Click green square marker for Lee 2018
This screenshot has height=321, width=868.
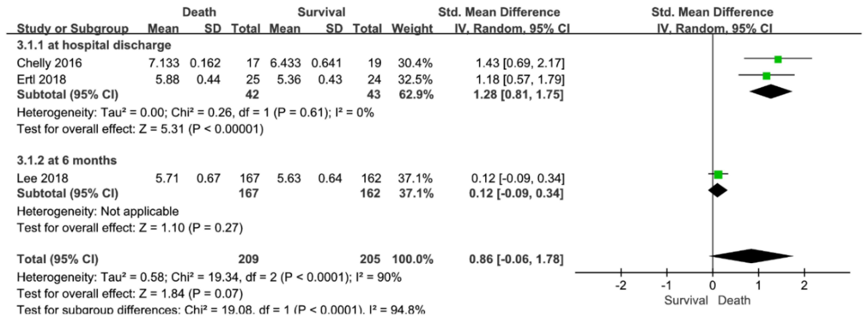[718, 175]
